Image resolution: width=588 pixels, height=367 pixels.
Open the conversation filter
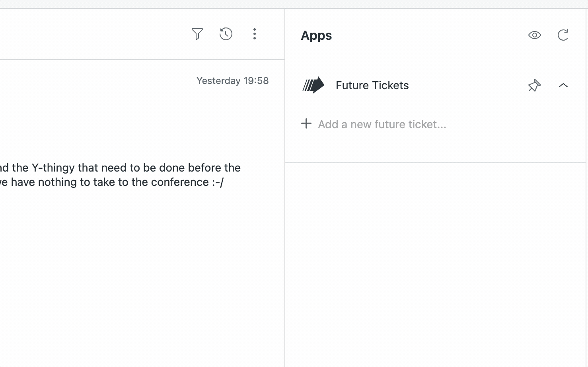pyautogui.click(x=197, y=34)
